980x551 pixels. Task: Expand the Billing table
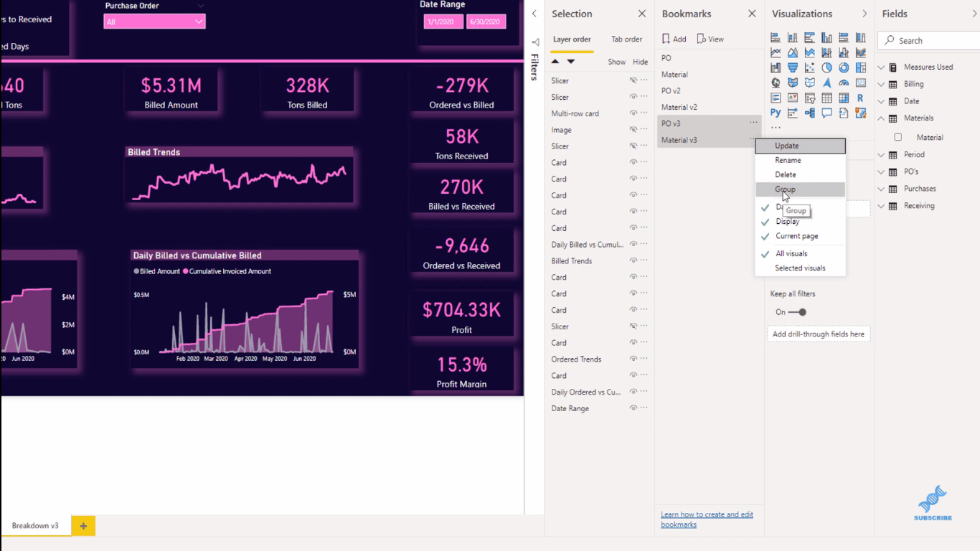[x=882, y=84]
